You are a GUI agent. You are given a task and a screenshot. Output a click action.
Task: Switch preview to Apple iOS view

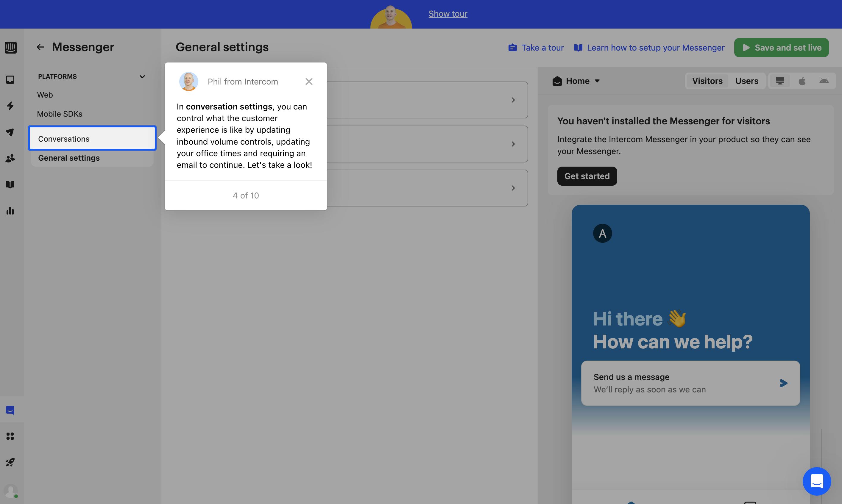point(802,81)
